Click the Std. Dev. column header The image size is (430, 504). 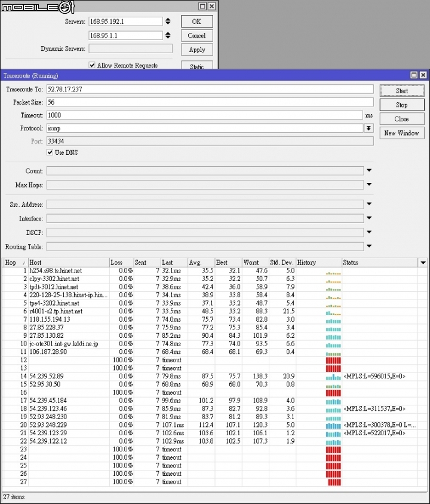(282, 262)
